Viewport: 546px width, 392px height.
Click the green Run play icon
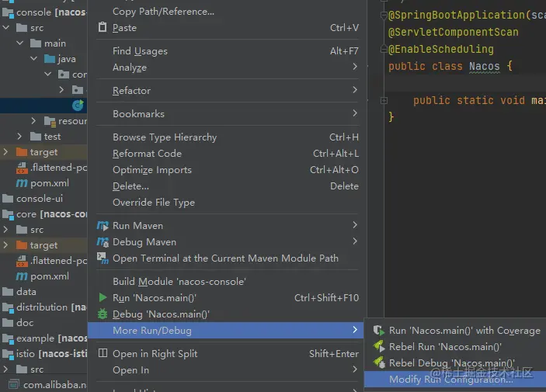[103, 297]
